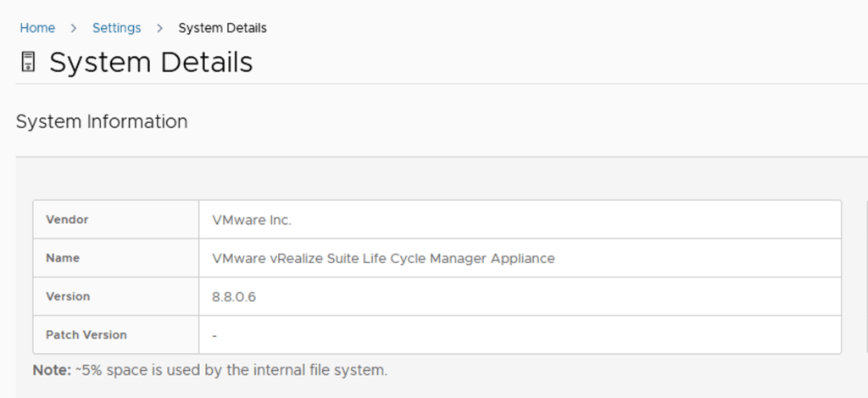Click the chevron after the Settings breadcrumb

(159, 28)
